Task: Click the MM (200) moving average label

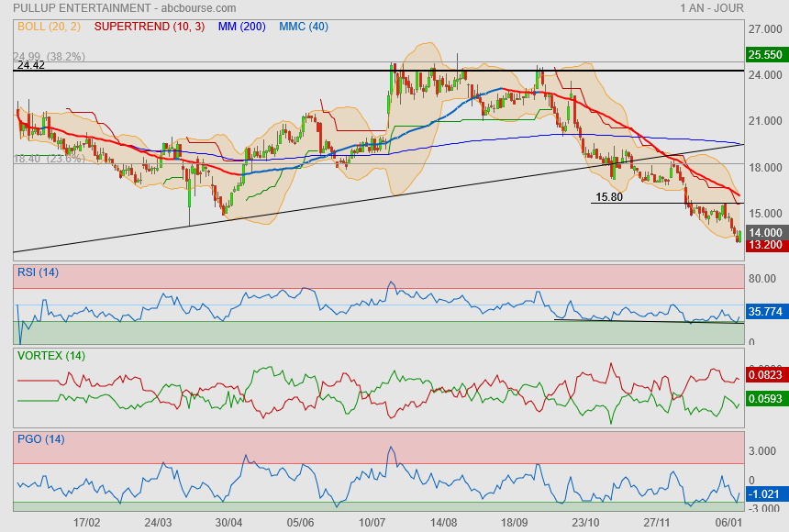Action: [x=241, y=27]
